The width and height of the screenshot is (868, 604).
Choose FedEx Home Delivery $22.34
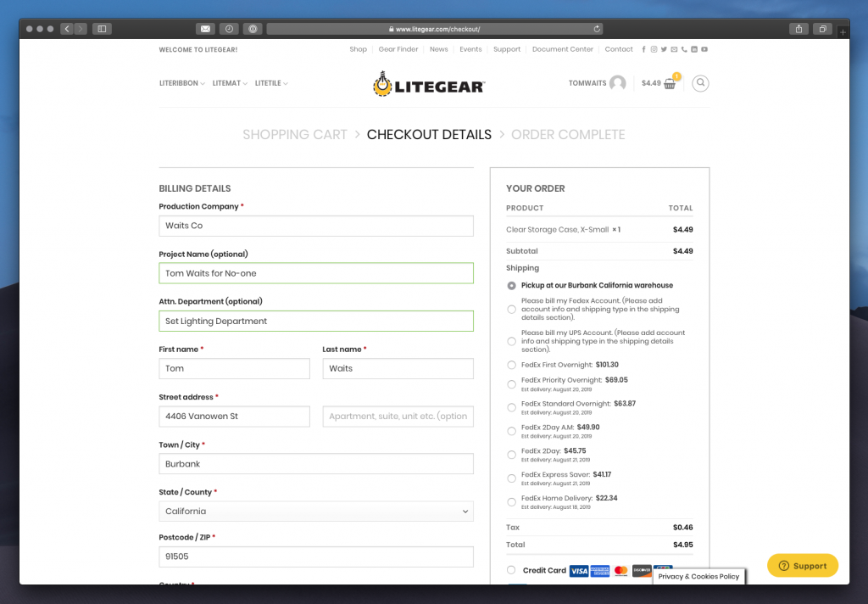pyautogui.click(x=511, y=502)
